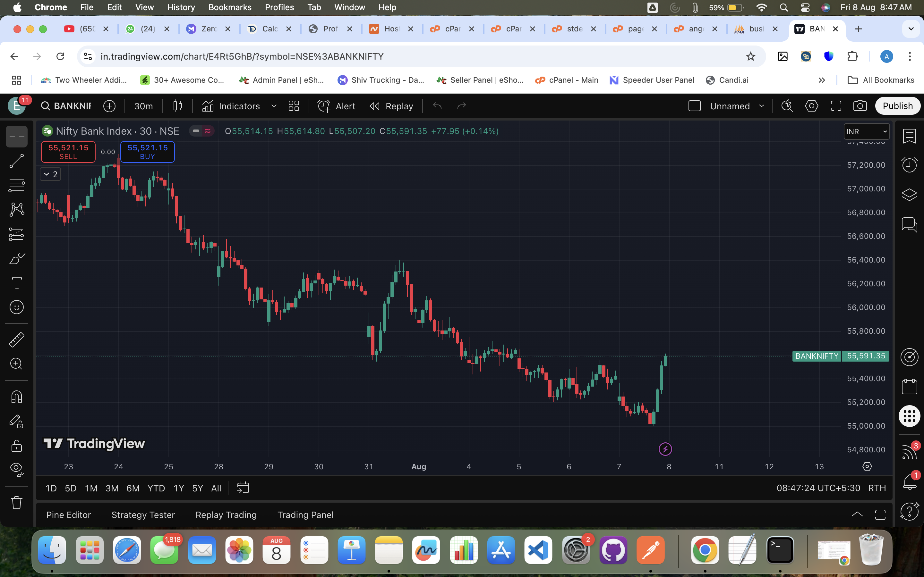Viewport: 924px width, 577px height.
Task: Click the ruler measure tool
Action: pos(16,339)
